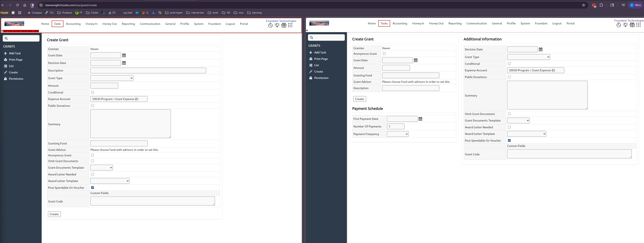644x243 pixels.
Task: Click the gift icon in left page header
Action: 284,25
